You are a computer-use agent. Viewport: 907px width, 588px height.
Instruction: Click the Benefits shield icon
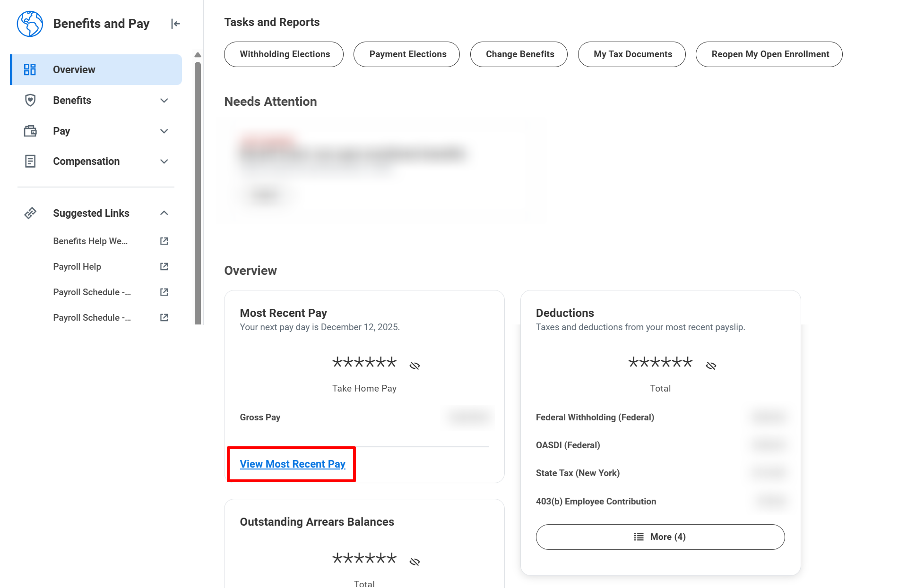30,100
